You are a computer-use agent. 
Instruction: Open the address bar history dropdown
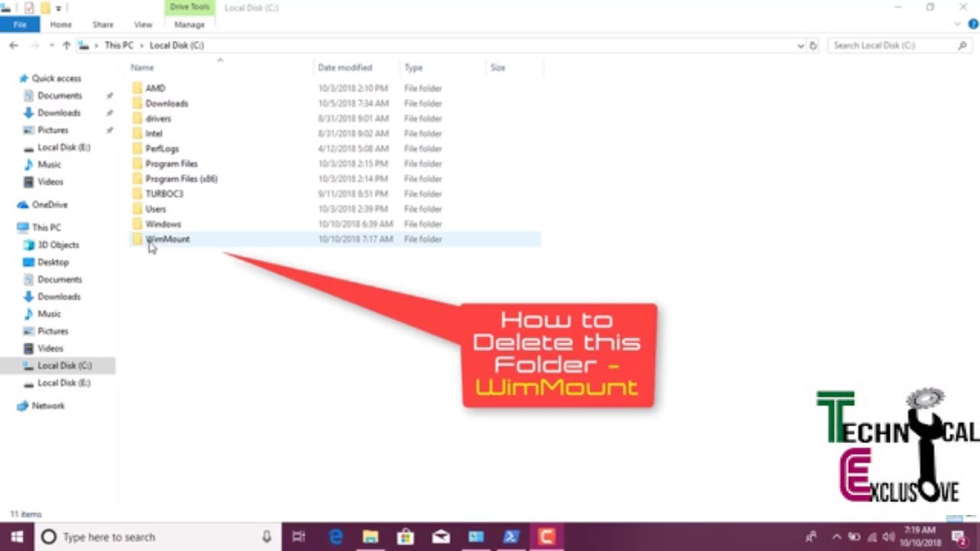point(801,45)
